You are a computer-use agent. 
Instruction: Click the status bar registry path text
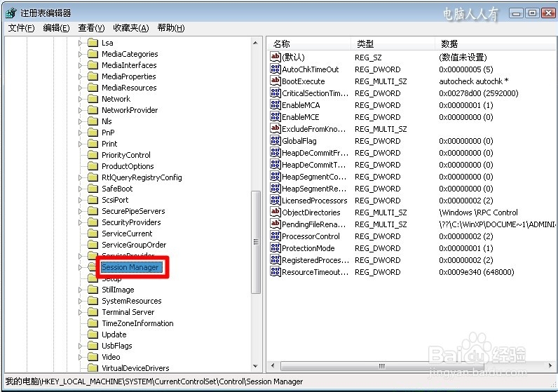coord(154,381)
